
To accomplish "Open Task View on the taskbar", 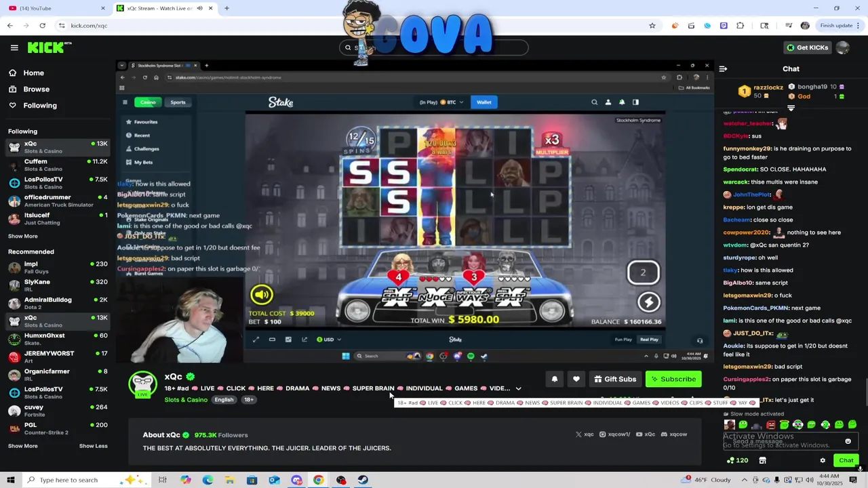I will (x=163, y=480).
